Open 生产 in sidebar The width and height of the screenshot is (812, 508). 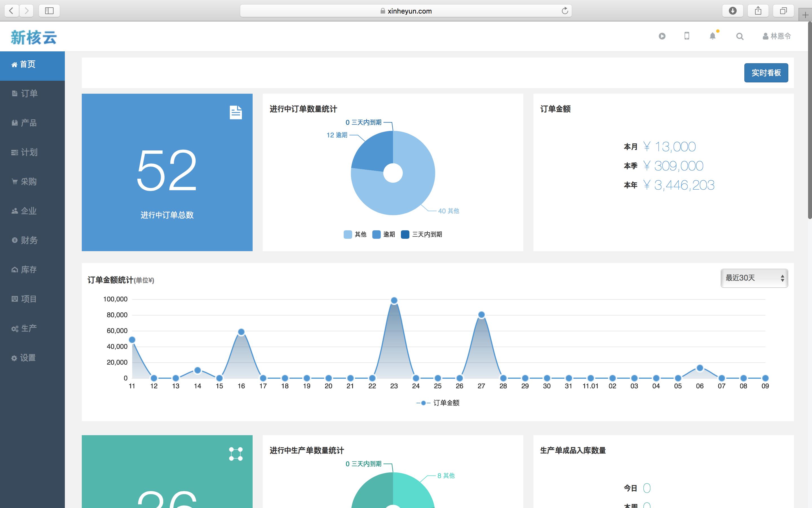tap(32, 328)
